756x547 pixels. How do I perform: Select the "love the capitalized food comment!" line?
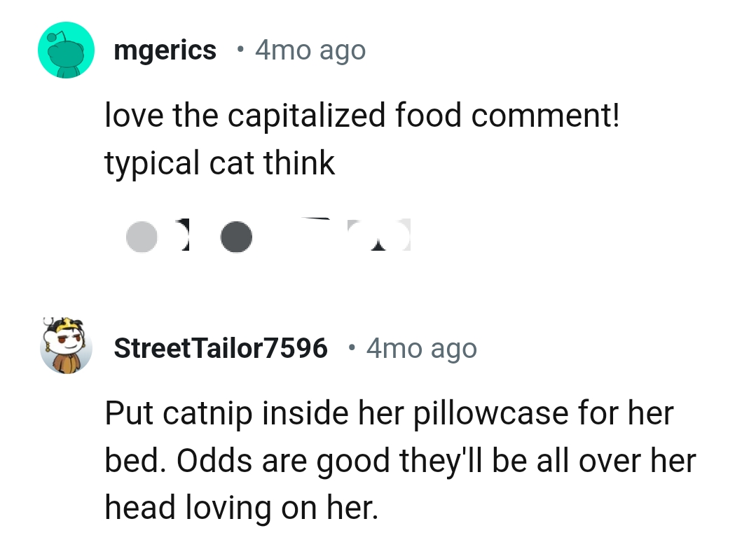362,116
